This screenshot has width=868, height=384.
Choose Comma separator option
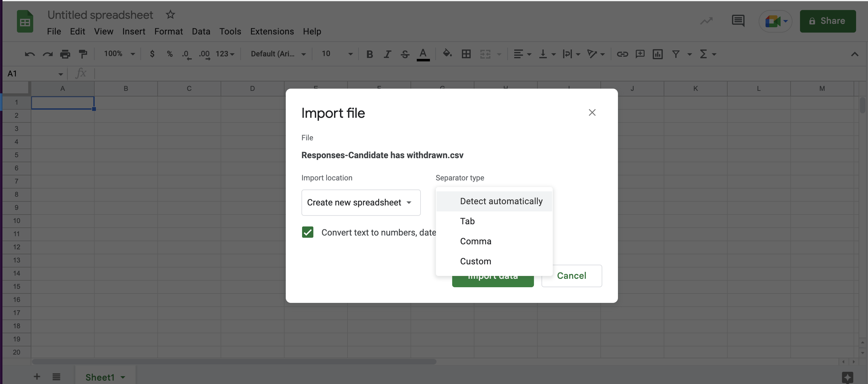(475, 241)
